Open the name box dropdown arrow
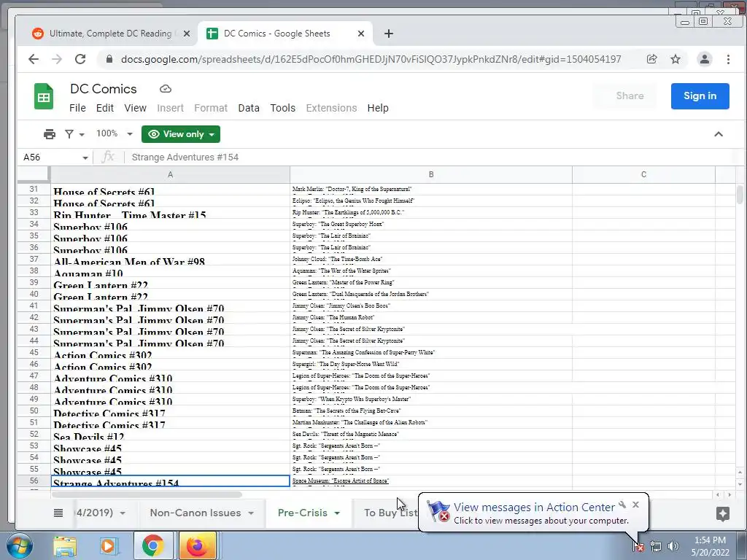 tap(85, 157)
